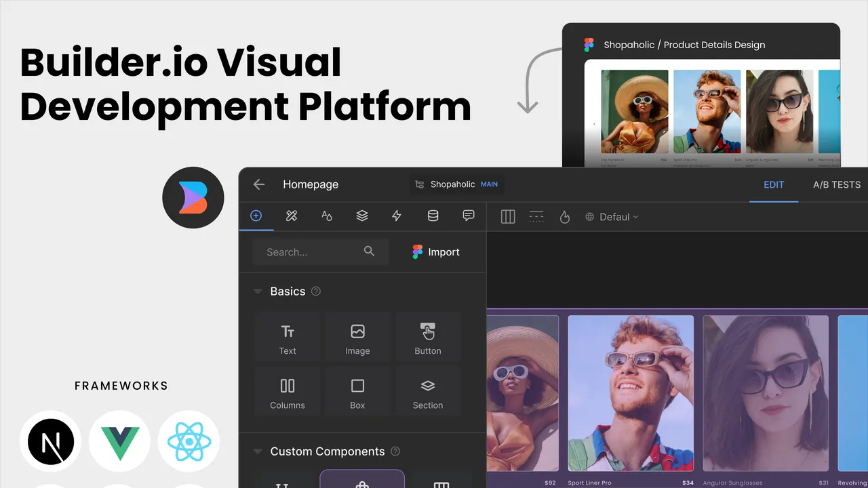
Task: Open the Layers tab icon
Action: coord(362,216)
